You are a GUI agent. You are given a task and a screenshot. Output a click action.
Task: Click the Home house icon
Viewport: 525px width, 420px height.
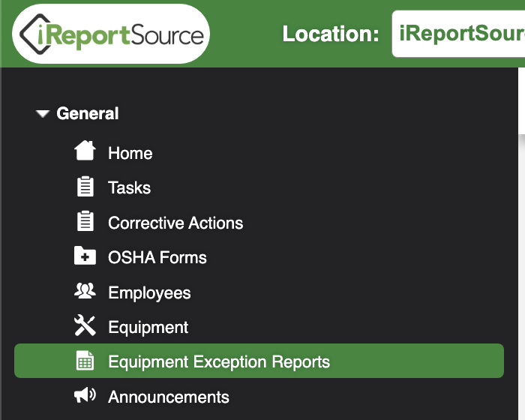[85, 151]
